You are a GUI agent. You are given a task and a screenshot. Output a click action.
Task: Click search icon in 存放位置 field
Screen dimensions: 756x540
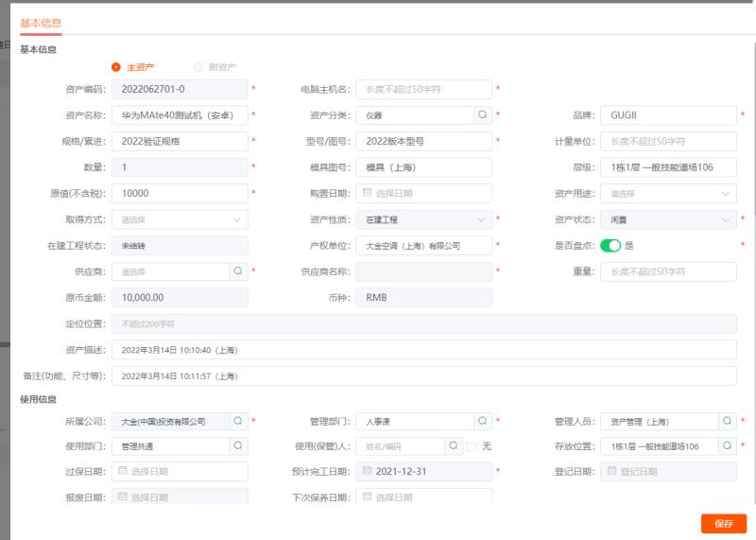point(727,445)
